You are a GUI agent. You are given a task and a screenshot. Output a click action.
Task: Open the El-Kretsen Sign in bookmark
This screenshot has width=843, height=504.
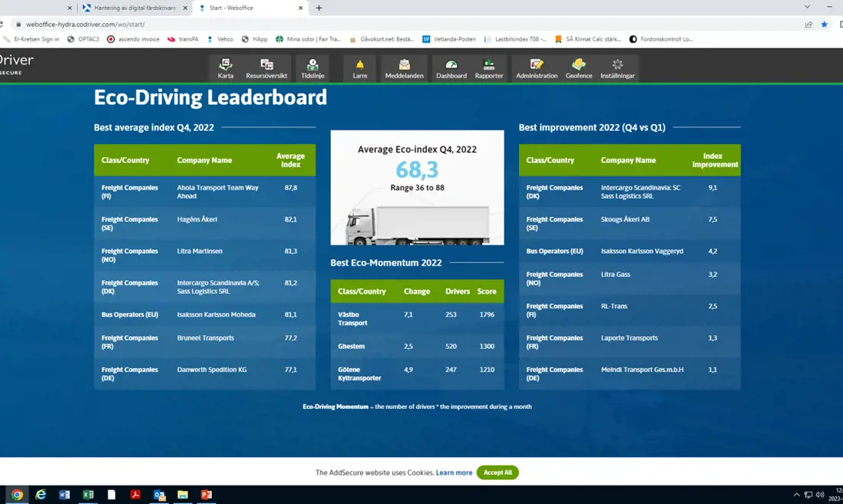click(31, 39)
